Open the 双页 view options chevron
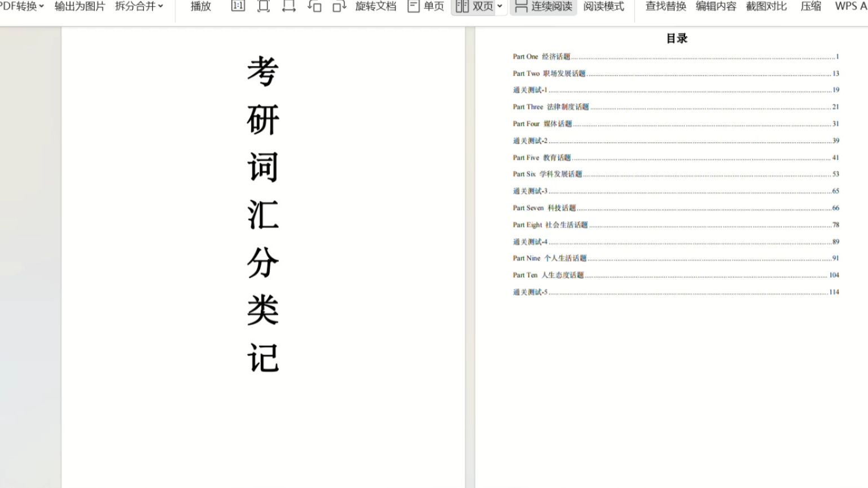This screenshot has width=868, height=488. coord(499,6)
